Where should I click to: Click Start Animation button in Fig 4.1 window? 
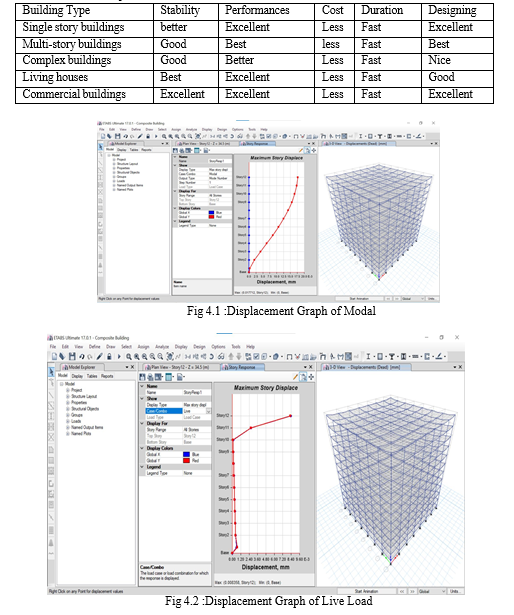click(x=358, y=299)
